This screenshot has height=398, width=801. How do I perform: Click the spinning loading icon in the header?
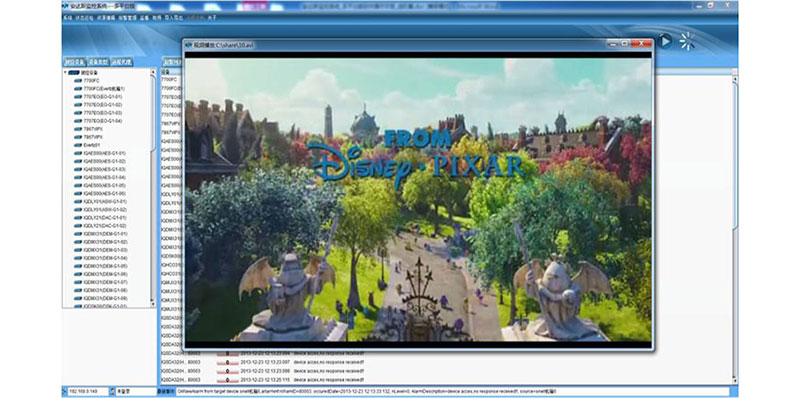[x=688, y=41]
